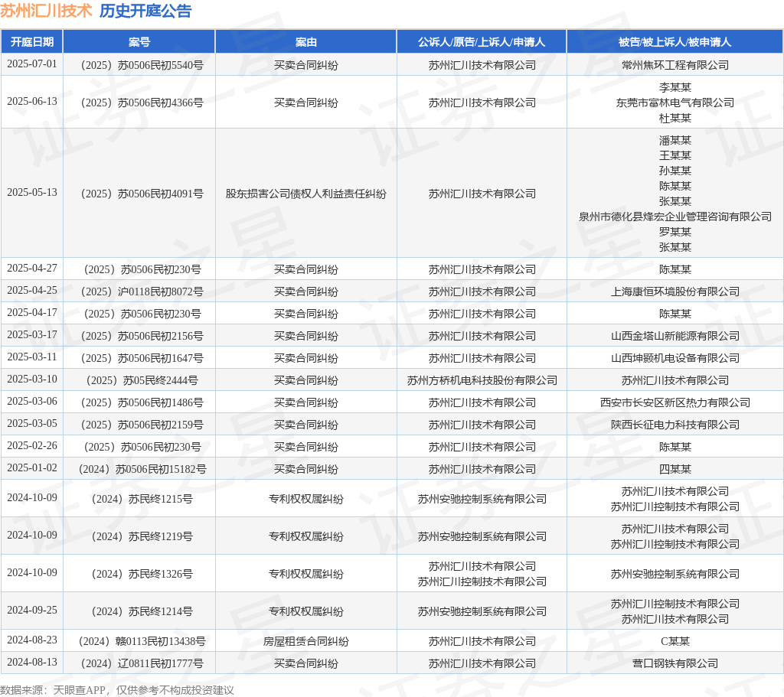Viewport: 784px width, 697px height.
Task: Click the date cell '2025-04-17'
Action: [32, 313]
